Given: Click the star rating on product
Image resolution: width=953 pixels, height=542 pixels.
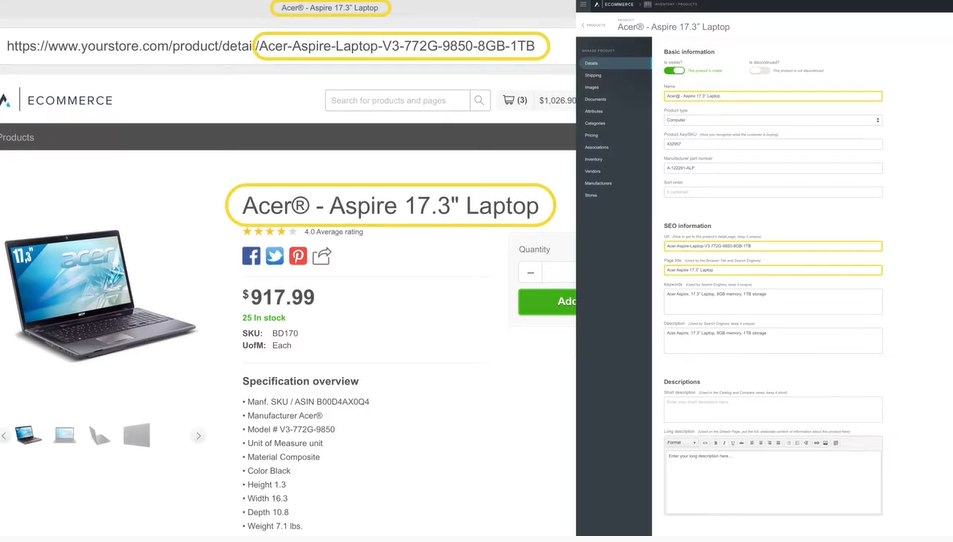Looking at the screenshot, I should (269, 232).
